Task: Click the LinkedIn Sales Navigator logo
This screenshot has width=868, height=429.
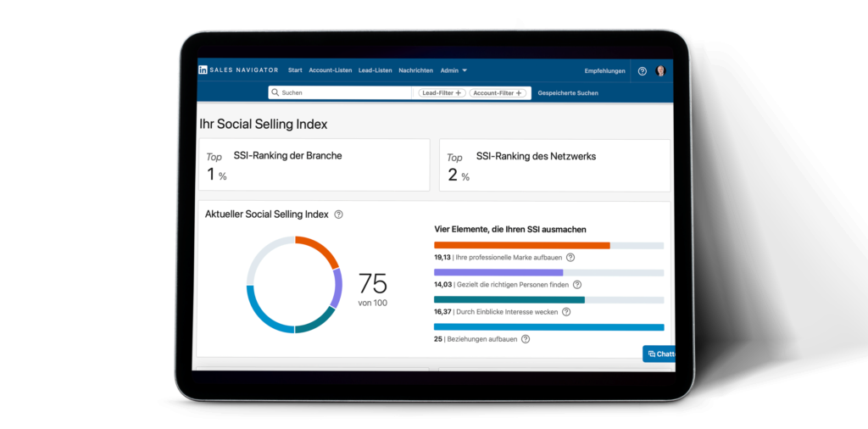Action: click(x=238, y=70)
